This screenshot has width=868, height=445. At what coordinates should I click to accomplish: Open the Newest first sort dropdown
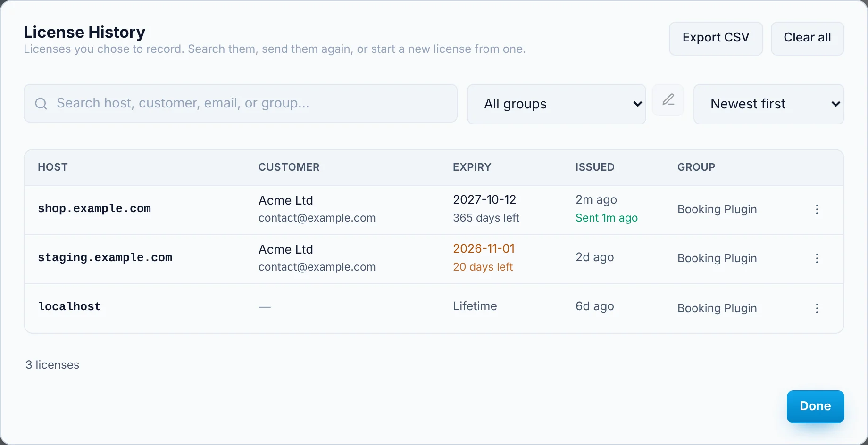[x=768, y=104]
